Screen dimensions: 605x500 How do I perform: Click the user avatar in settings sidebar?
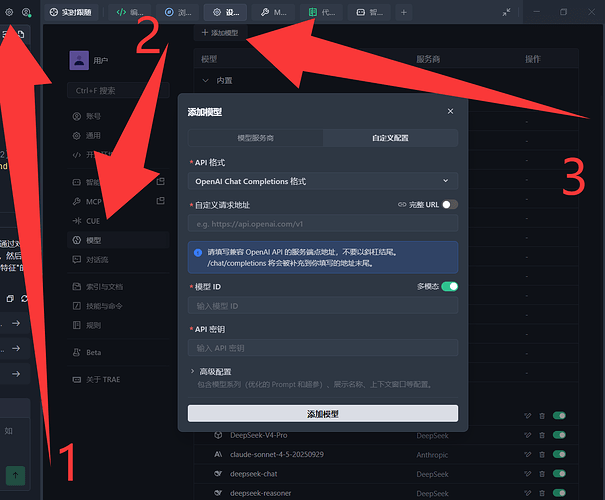79,60
